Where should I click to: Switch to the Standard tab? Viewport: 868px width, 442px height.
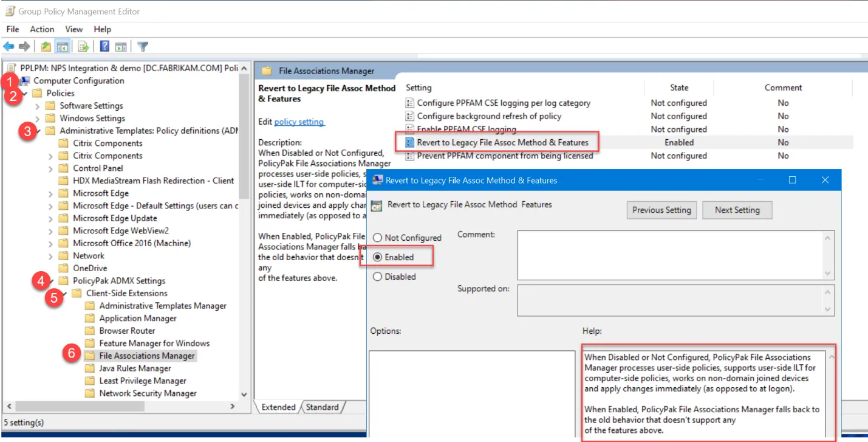(322, 407)
